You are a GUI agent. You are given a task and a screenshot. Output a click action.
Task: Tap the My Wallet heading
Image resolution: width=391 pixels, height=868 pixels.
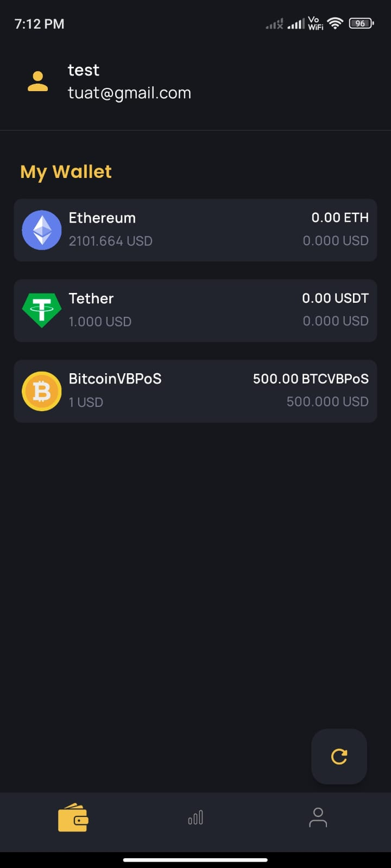point(66,172)
